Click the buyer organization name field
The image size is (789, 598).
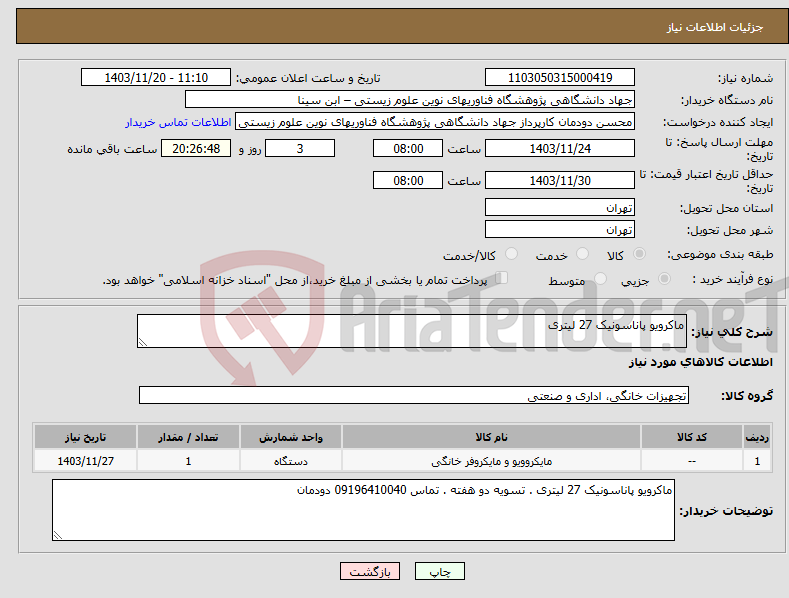pos(410,99)
